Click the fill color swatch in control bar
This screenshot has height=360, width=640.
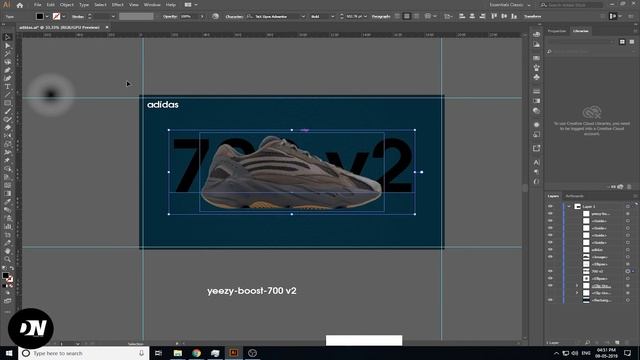[x=40, y=16]
